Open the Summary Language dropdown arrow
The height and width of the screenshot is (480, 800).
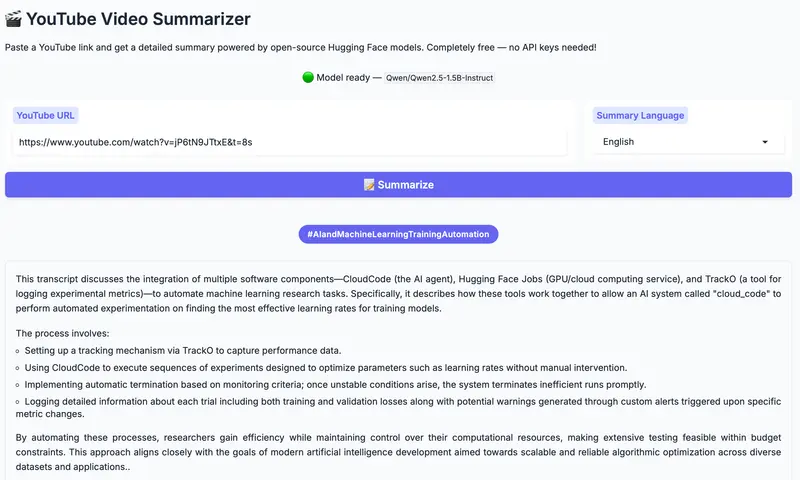[765, 142]
